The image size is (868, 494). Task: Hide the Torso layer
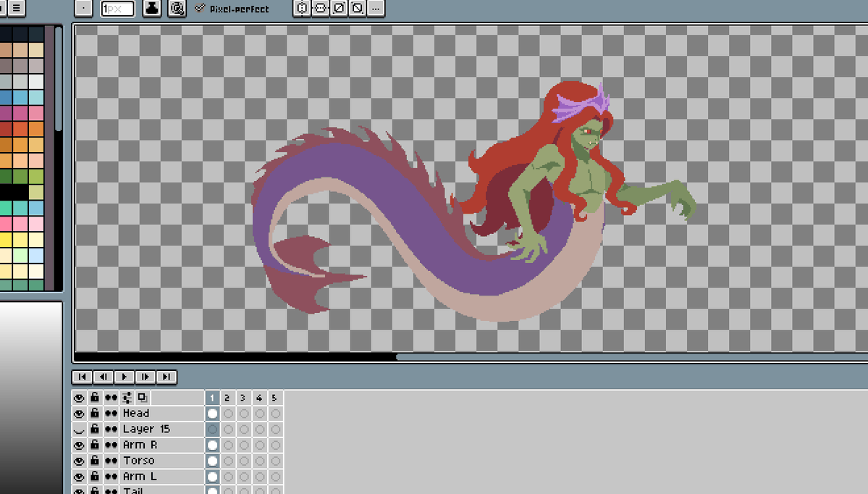point(79,461)
